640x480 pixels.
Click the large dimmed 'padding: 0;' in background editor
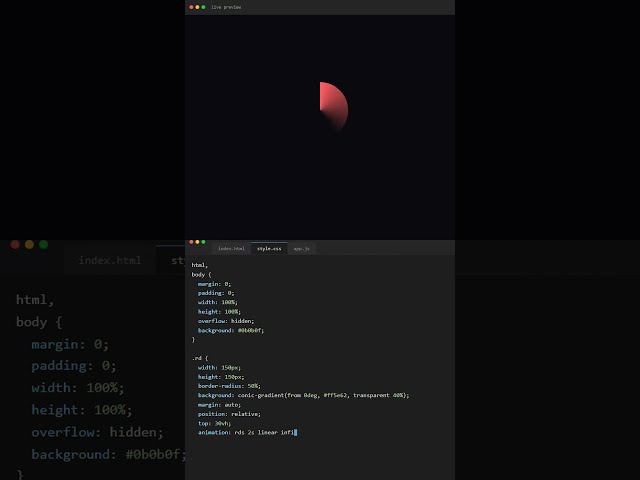[74, 366]
